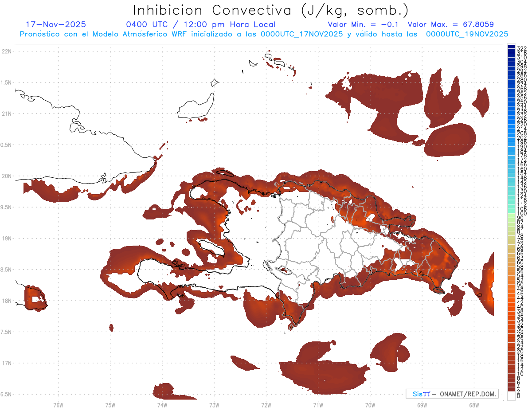Click the "68W" longitude label

tap(473, 405)
